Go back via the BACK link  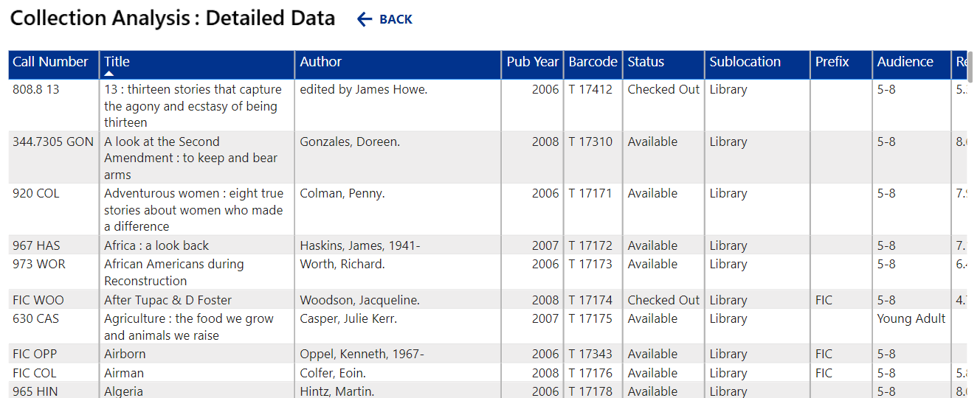[396, 19]
